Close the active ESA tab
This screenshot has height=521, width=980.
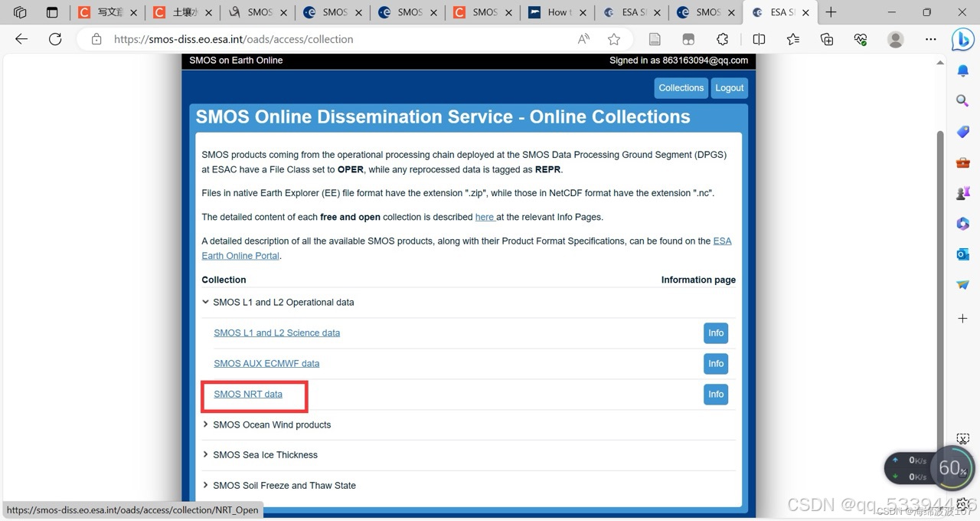805,12
